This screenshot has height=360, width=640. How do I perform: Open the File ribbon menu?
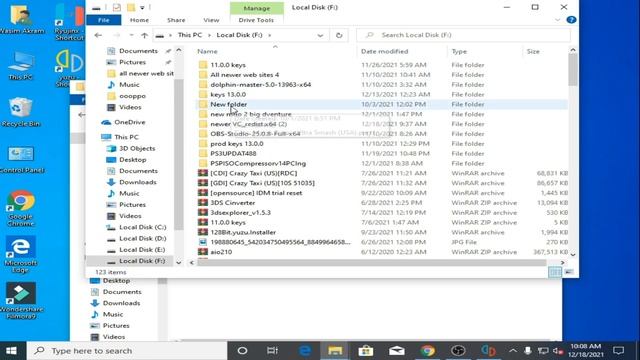(x=104, y=20)
